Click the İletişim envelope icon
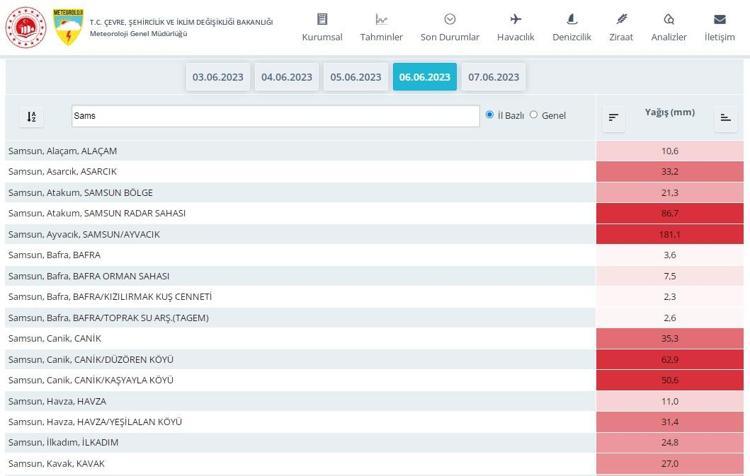750x476 pixels. pyautogui.click(x=719, y=19)
